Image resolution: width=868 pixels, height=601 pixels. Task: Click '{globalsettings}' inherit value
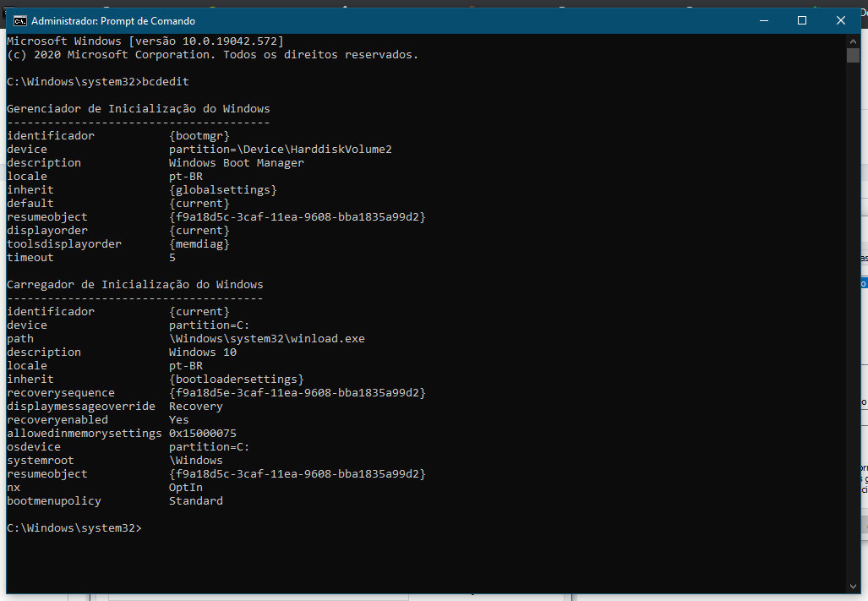click(x=223, y=190)
